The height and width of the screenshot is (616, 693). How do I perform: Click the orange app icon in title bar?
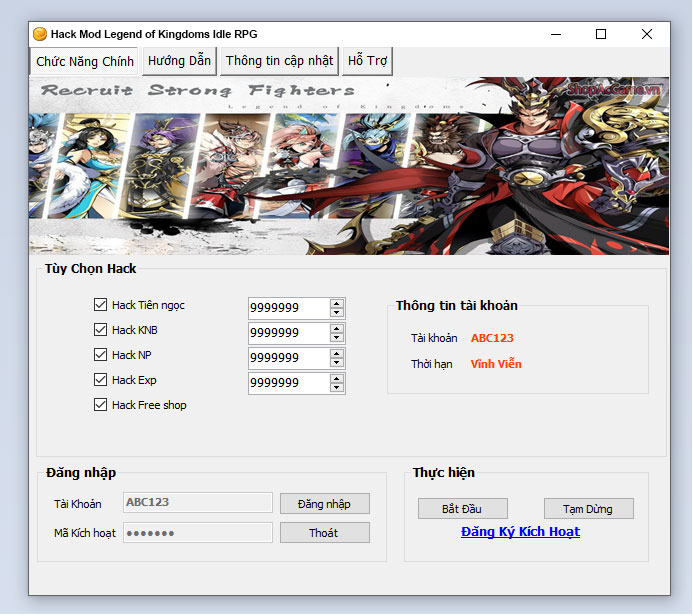pyautogui.click(x=40, y=34)
